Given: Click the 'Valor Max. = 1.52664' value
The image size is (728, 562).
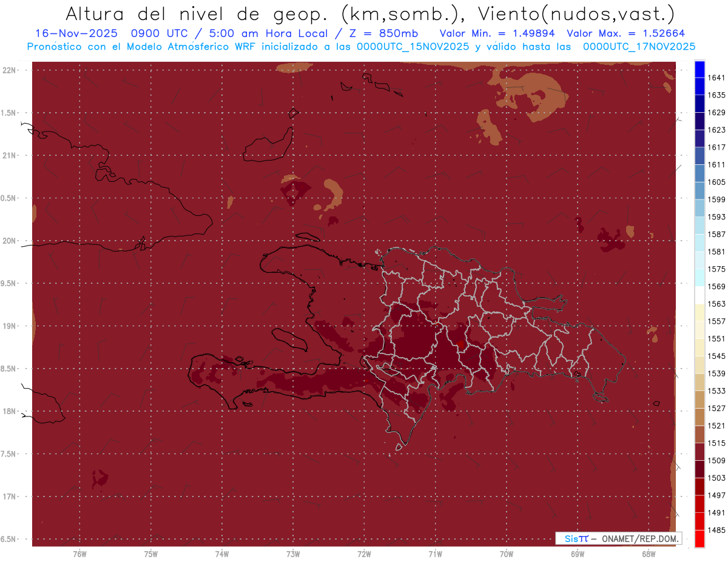Looking at the screenshot, I should pyautogui.click(x=626, y=33).
